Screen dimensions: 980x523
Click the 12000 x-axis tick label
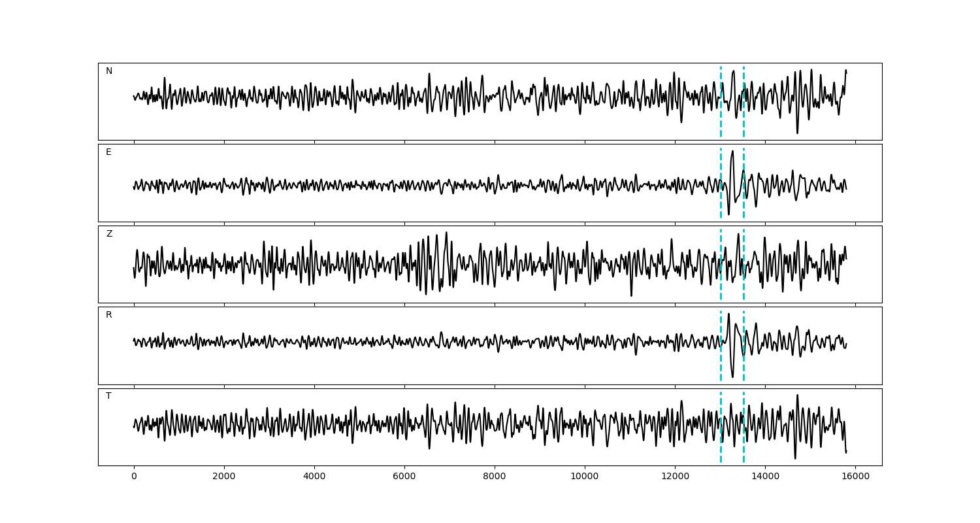675,477
